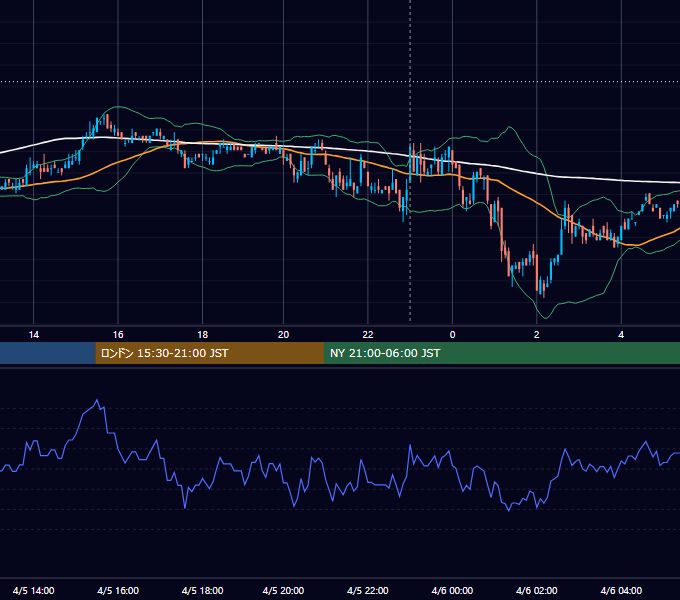680x600 pixels.
Task: Click the 4/5 14:00 date label
Action: (33, 590)
